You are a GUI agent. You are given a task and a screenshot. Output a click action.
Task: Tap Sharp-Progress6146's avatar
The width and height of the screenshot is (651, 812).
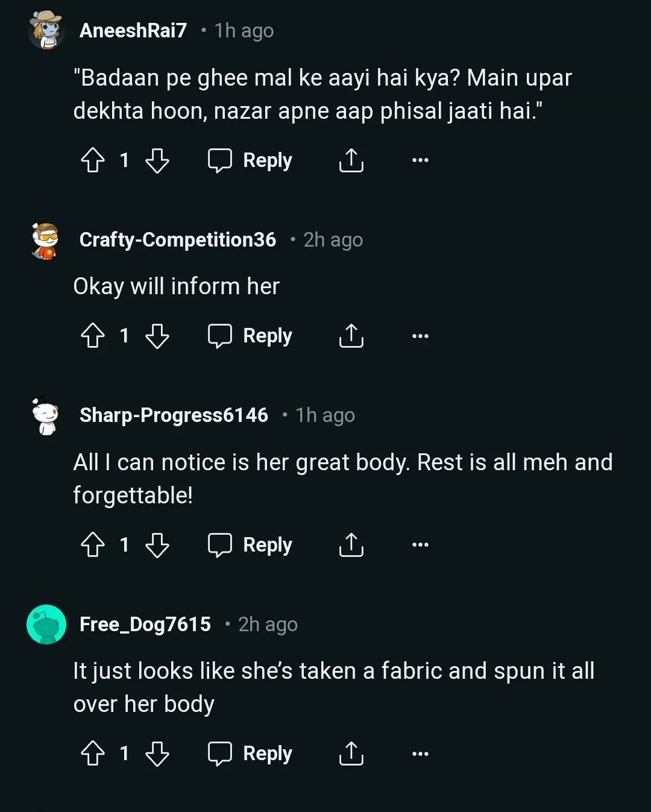pyautogui.click(x=46, y=416)
